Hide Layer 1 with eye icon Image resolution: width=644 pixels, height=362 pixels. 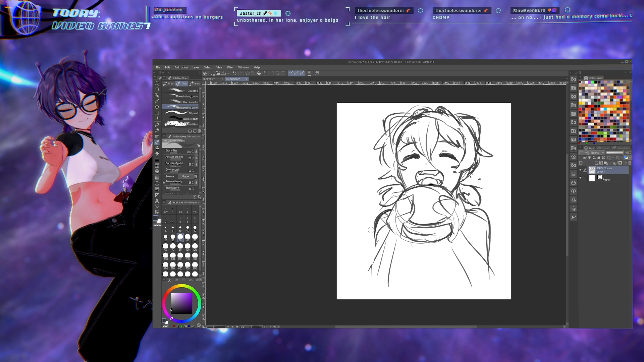[x=581, y=170]
